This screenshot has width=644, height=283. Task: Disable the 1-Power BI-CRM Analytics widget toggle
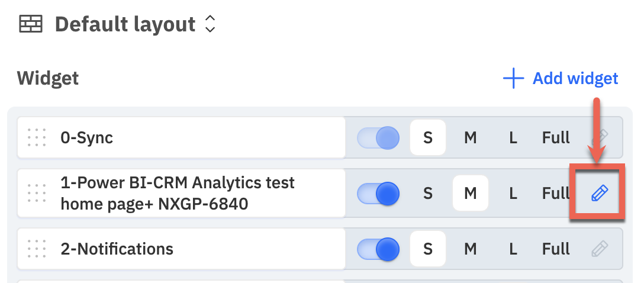(x=378, y=193)
